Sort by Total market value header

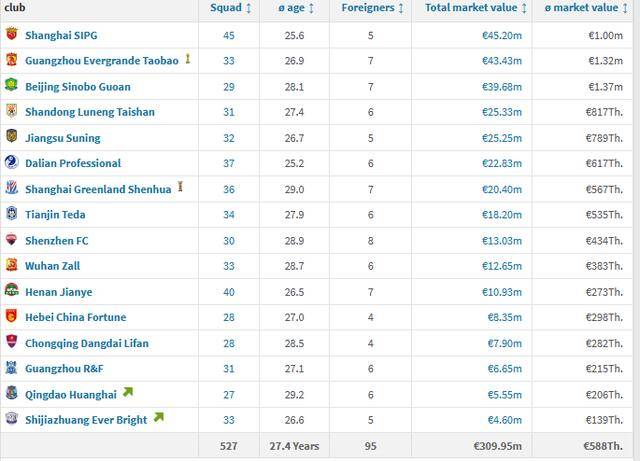coord(474,8)
